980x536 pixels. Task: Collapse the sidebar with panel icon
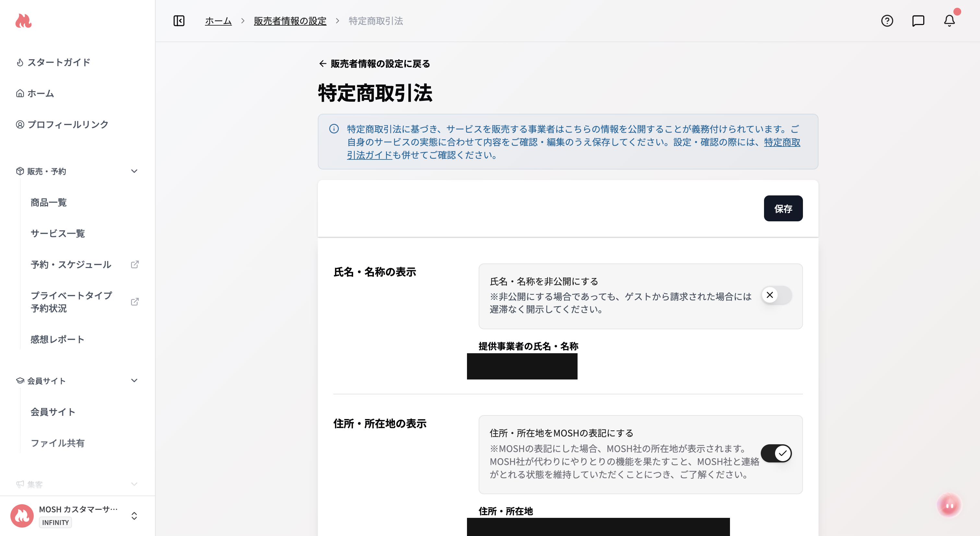pyautogui.click(x=179, y=20)
